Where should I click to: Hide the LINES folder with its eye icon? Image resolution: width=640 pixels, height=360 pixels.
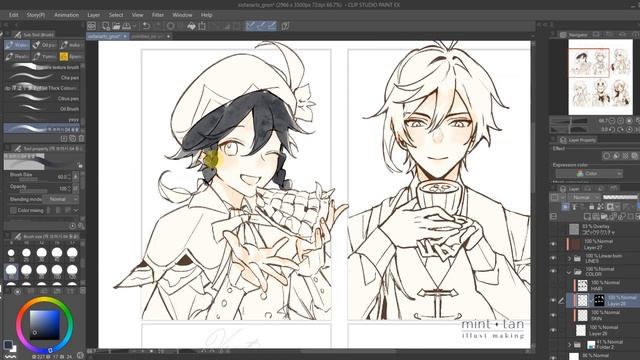click(553, 258)
